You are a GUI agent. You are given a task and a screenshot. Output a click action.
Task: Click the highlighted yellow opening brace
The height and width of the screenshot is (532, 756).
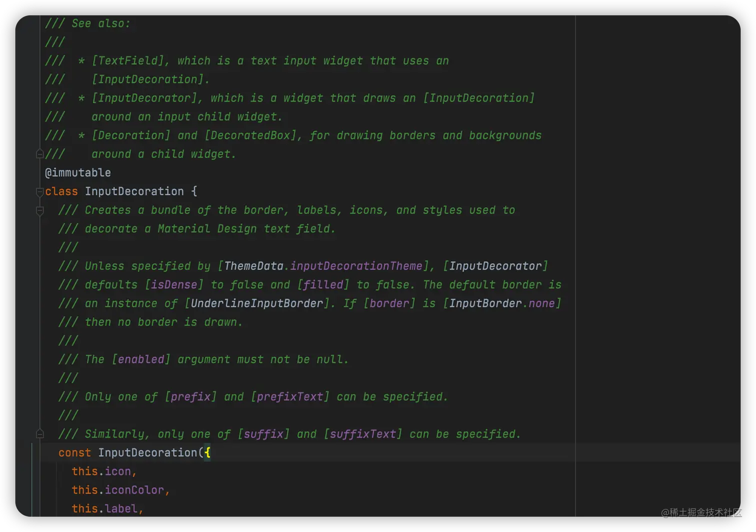pos(207,453)
